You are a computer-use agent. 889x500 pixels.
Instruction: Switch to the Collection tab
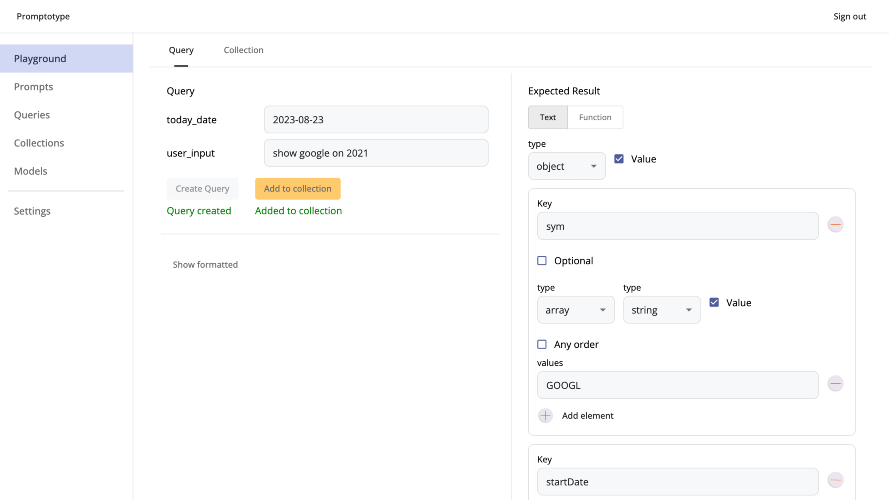coord(243,50)
